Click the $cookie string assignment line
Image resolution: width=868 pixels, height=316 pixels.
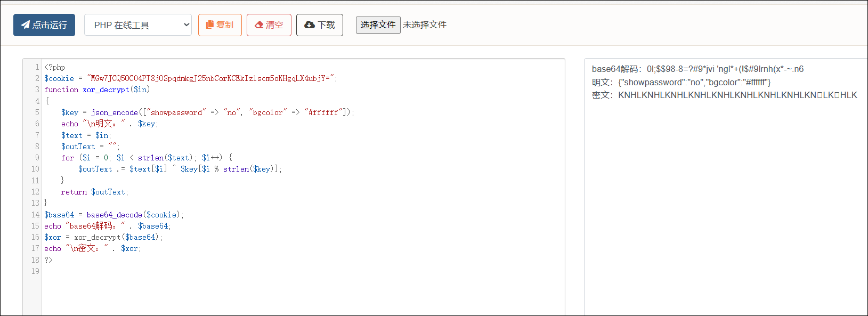190,79
